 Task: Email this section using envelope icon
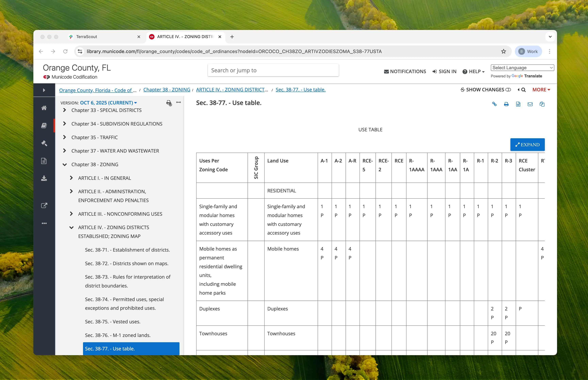(530, 104)
